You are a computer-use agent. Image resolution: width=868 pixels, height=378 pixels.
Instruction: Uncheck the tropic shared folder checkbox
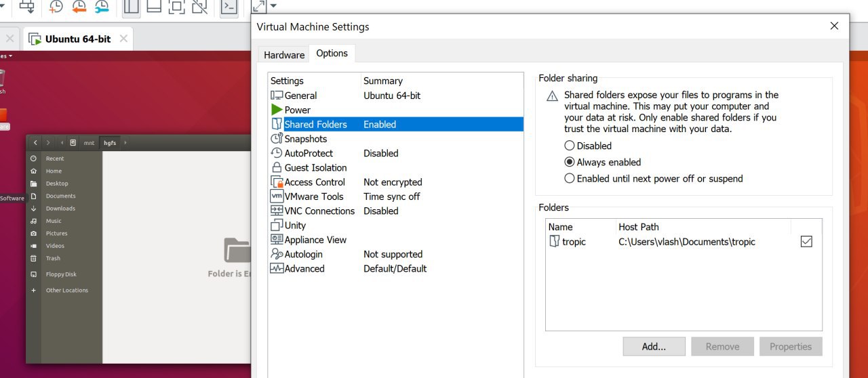click(806, 241)
